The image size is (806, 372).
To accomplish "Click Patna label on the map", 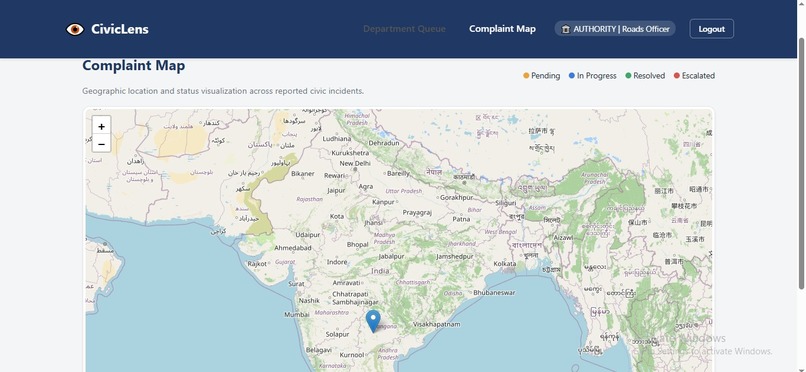I will (461, 219).
